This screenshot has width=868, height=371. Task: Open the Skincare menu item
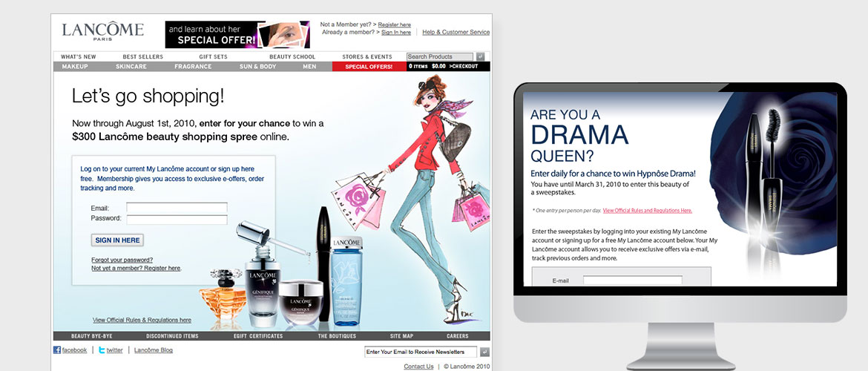(x=131, y=67)
